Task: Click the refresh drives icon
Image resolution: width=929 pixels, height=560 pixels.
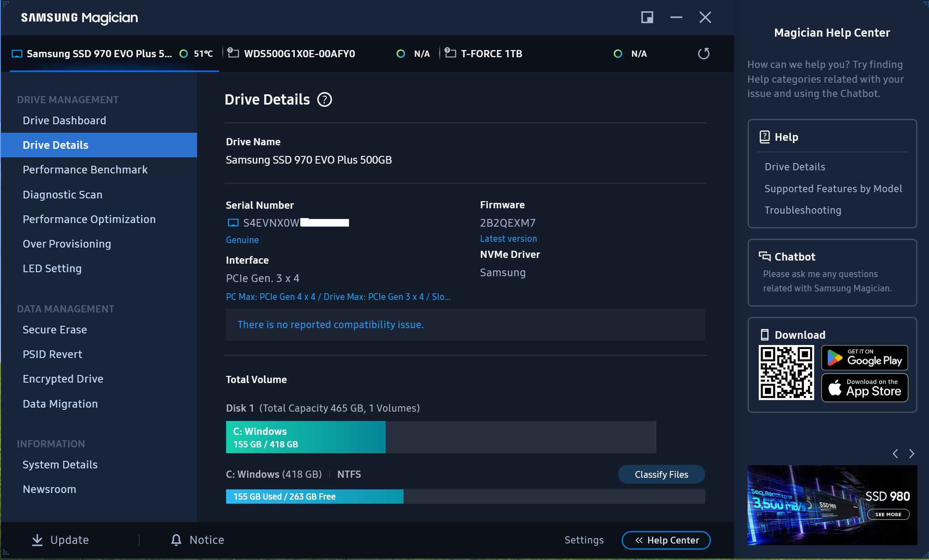Action: [703, 54]
